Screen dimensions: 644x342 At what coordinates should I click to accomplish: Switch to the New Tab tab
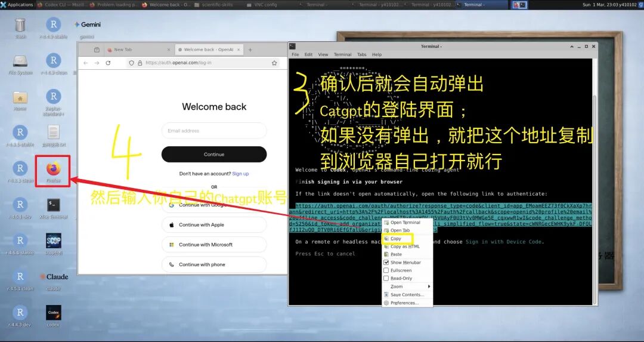139,50
